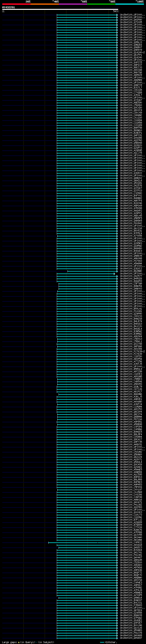Select hit label UniRef100_B3S7L7

point(131,87)
